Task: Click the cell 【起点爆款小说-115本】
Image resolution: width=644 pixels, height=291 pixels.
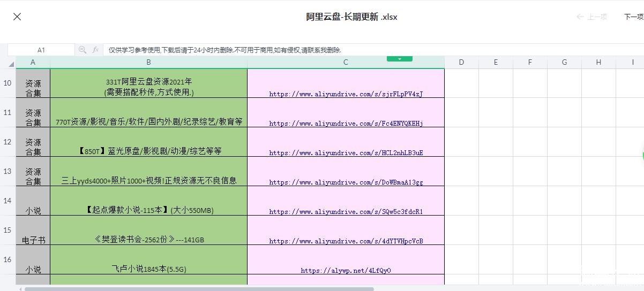Action: [x=148, y=201]
